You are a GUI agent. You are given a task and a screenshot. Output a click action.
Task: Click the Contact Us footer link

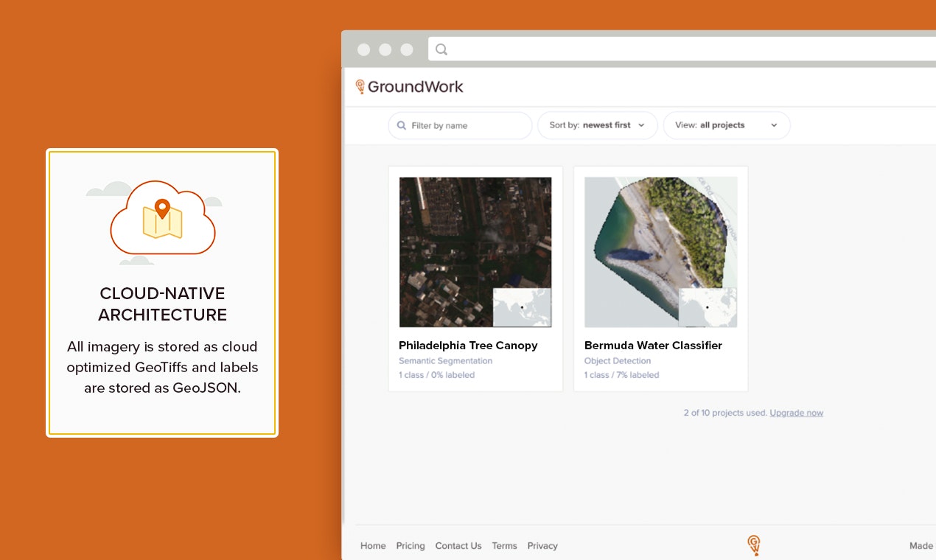(458, 545)
